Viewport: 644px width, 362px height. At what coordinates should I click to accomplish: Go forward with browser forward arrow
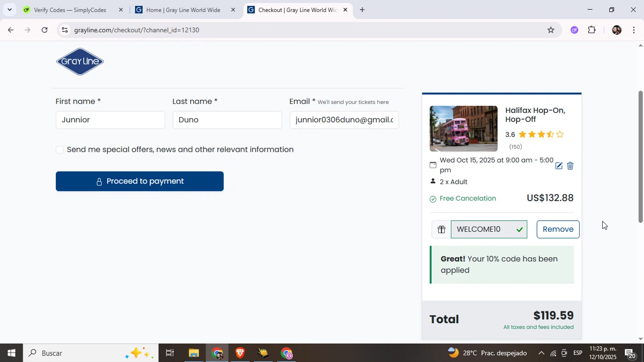[27, 30]
